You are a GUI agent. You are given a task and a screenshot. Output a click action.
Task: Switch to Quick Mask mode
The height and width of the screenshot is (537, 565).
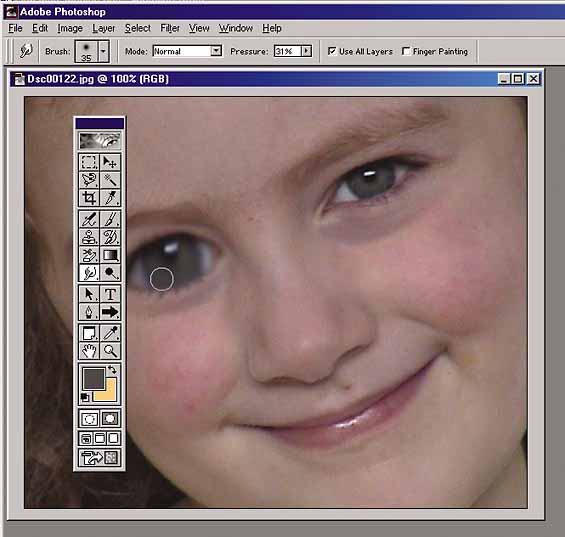click(110, 418)
